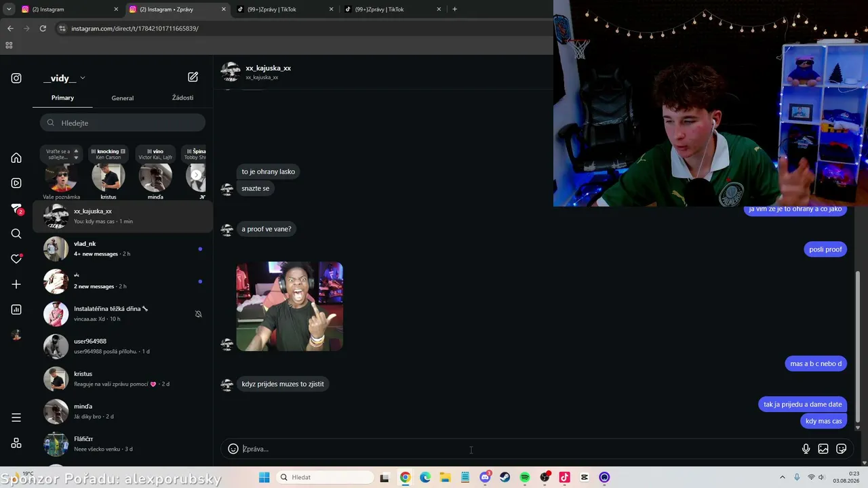The height and width of the screenshot is (488, 868).
Task: Click the message 'kdyz prijdes muzes to zjistit'
Action: (283, 384)
